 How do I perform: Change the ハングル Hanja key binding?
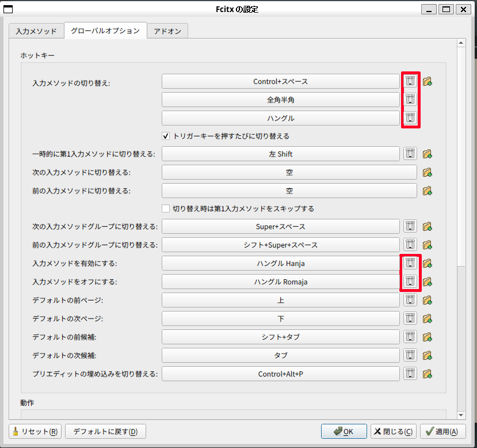[280, 263]
